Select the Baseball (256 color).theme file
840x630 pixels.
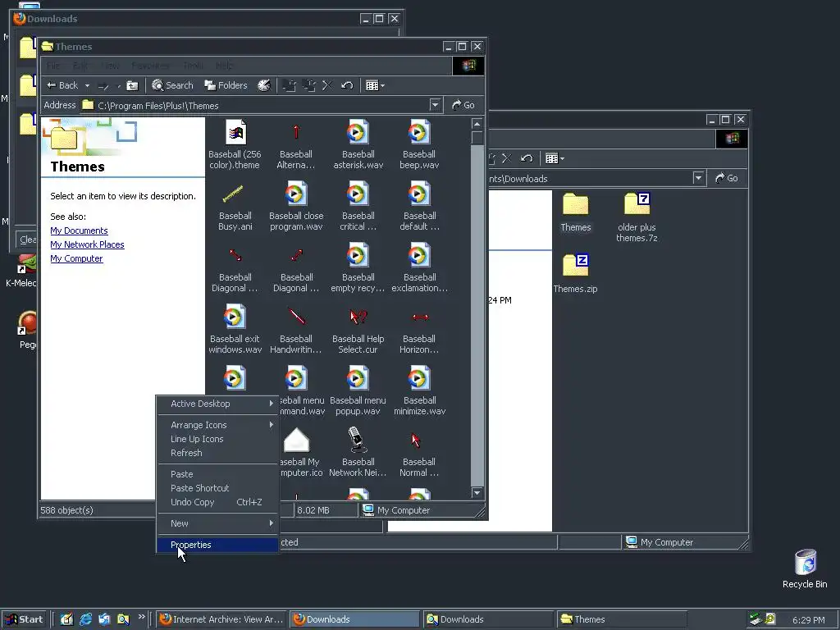(x=235, y=144)
